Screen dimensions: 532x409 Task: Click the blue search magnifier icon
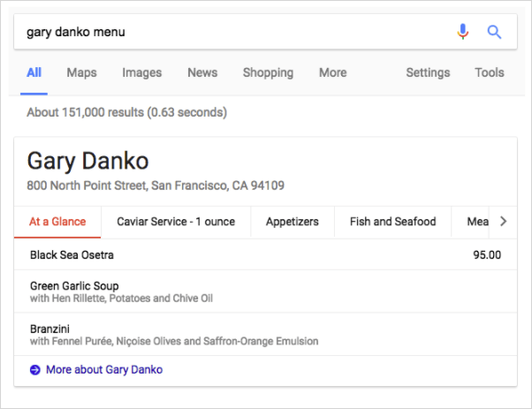[494, 32]
